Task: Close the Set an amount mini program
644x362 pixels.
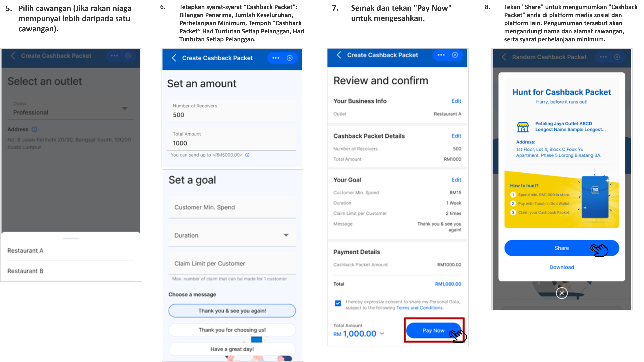Action: 290,58
